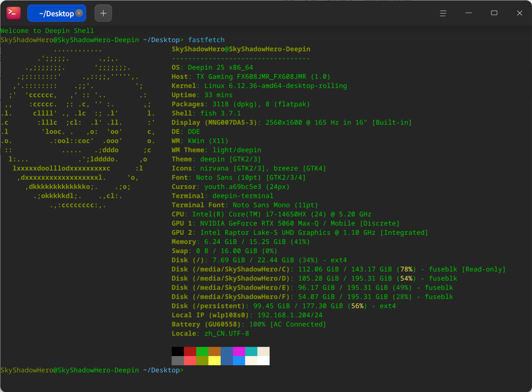Click the "NVIDIA GeForce RTX 5060 Max-Q" GPU text
532x392 pixels.
coord(259,223)
